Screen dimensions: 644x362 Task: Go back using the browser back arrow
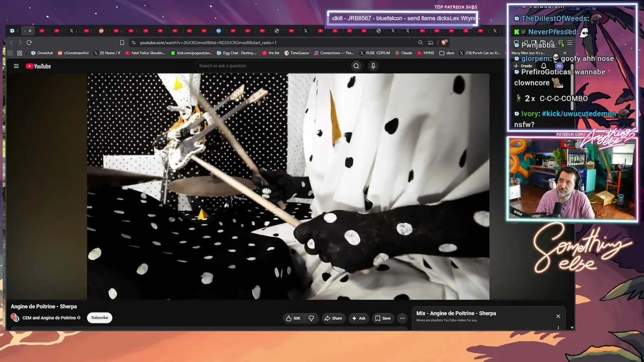click(11, 43)
